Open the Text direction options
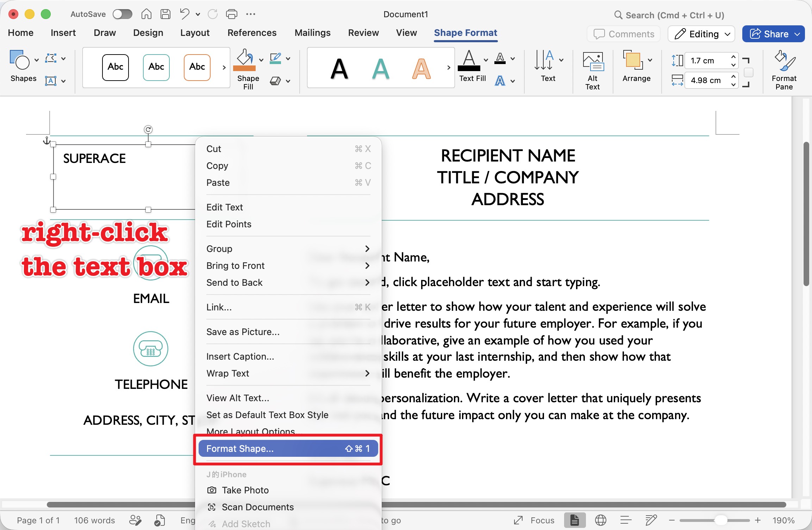This screenshot has width=812, height=530. coord(548,66)
